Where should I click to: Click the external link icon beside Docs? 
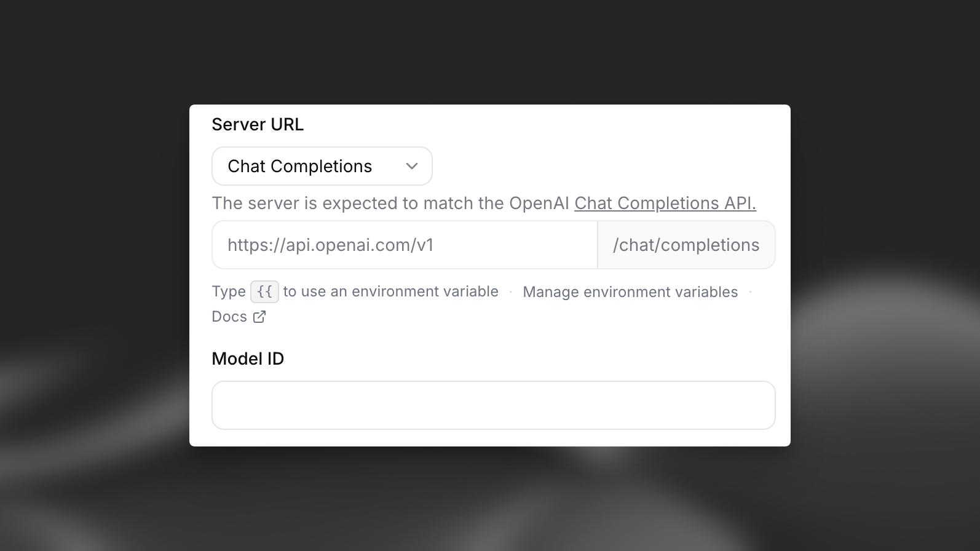[259, 317]
